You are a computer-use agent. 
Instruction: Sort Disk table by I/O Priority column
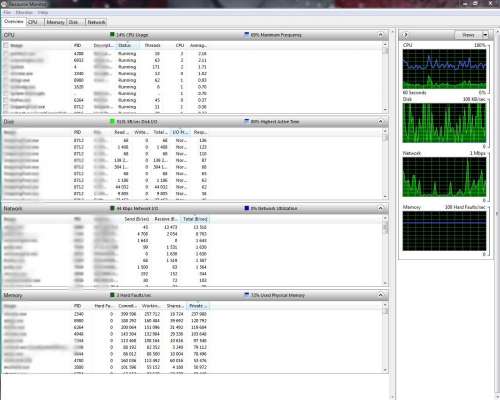click(180, 132)
